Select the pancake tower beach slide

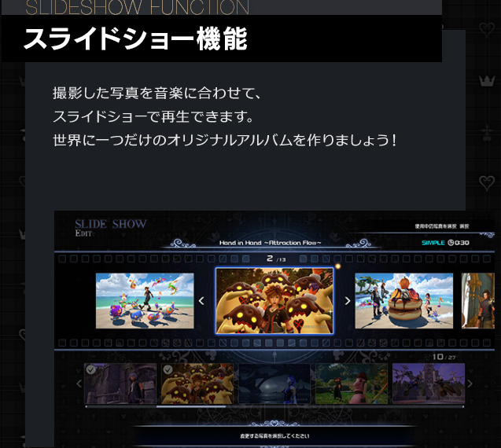[x=404, y=300]
